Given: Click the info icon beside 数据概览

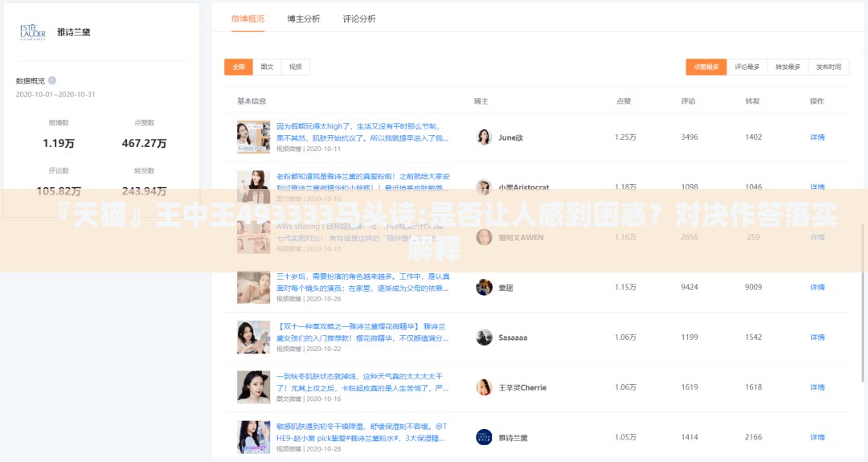Looking at the screenshot, I should tap(52, 80).
